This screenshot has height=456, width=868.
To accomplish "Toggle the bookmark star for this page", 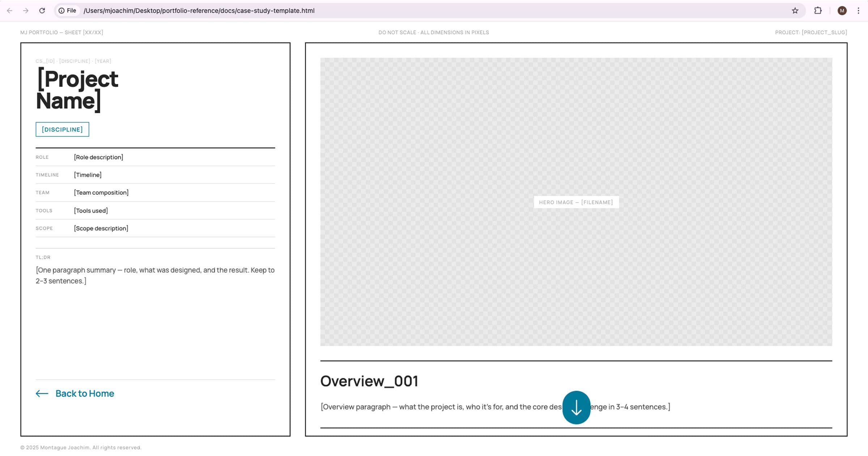I will (795, 10).
